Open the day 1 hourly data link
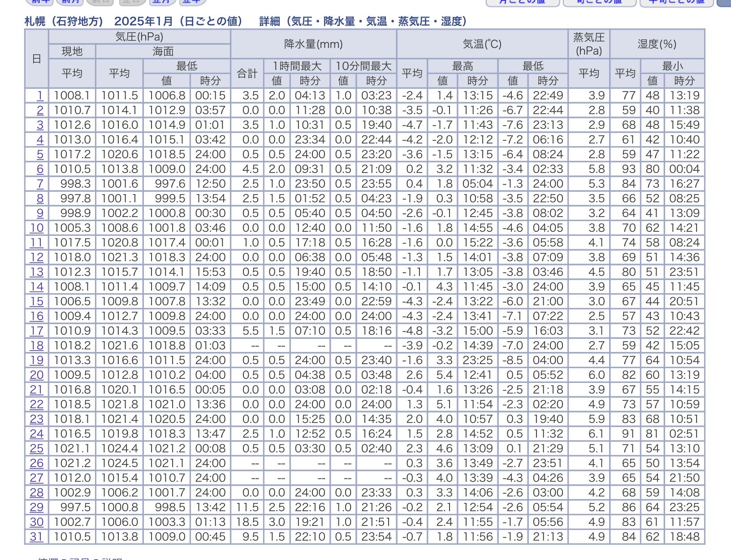 coord(40,96)
